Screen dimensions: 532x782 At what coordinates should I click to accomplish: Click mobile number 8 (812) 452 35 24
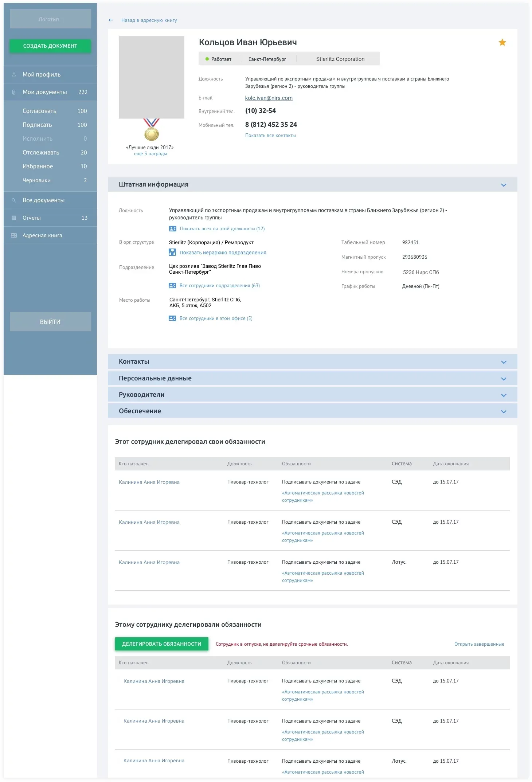(271, 125)
